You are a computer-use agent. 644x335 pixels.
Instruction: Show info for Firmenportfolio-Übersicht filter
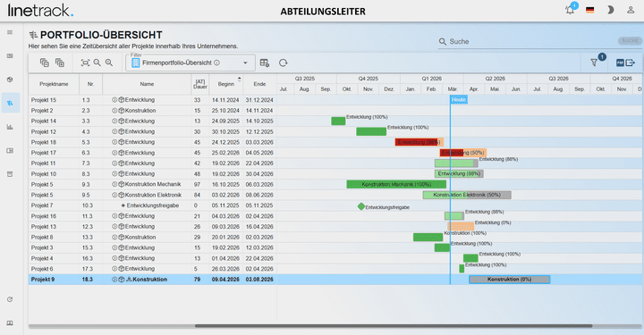[216, 63]
